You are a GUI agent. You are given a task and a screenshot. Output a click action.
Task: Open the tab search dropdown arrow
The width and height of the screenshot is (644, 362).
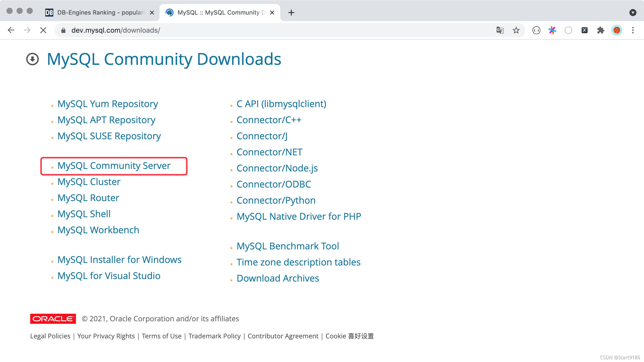[633, 13]
